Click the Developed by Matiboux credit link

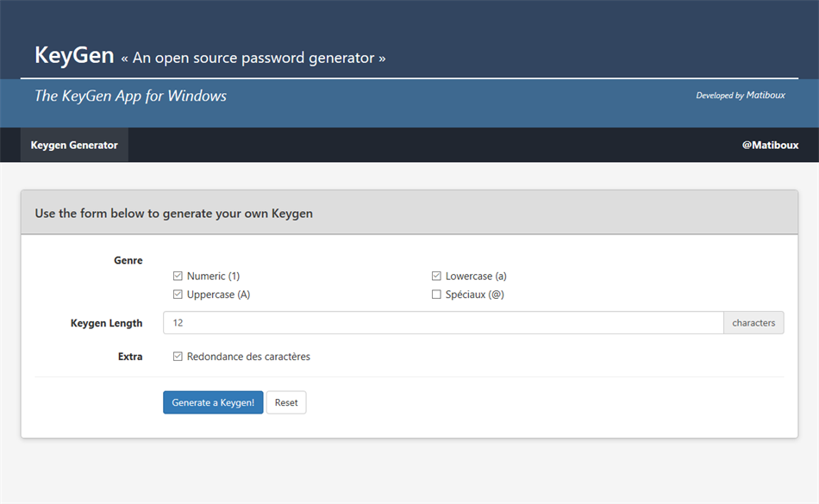pyautogui.click(x=740, y=96)
